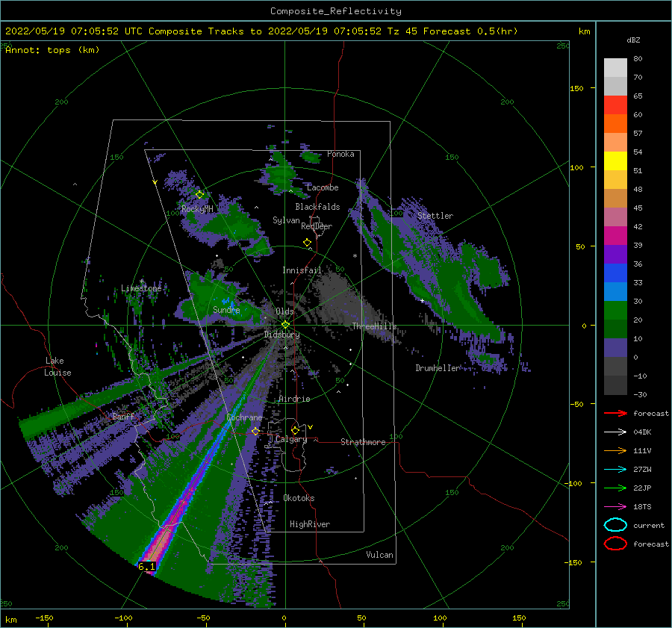Click the Blackfalds label
This screenshot has width=672, height=628.
[x=317, y=207]
